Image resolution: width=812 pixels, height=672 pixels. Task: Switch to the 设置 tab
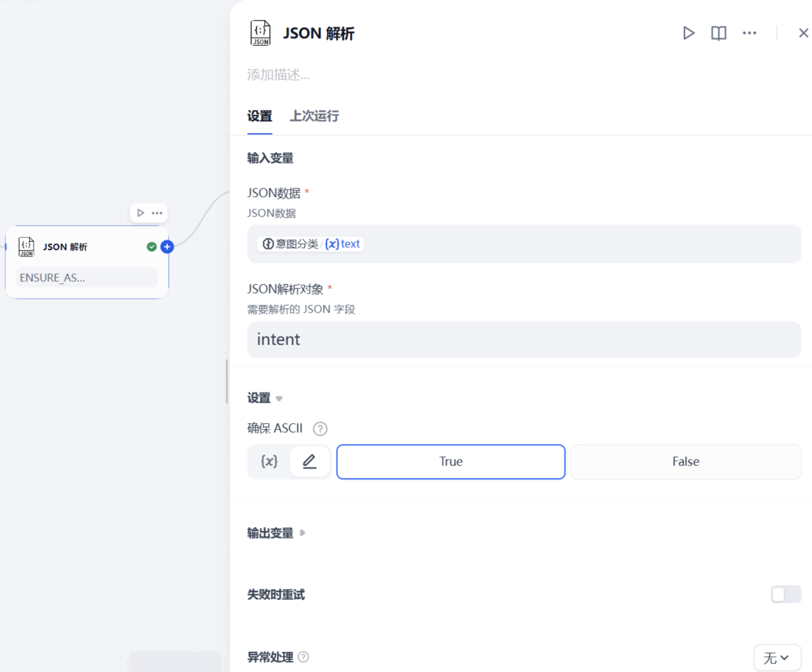pos(260,116)
